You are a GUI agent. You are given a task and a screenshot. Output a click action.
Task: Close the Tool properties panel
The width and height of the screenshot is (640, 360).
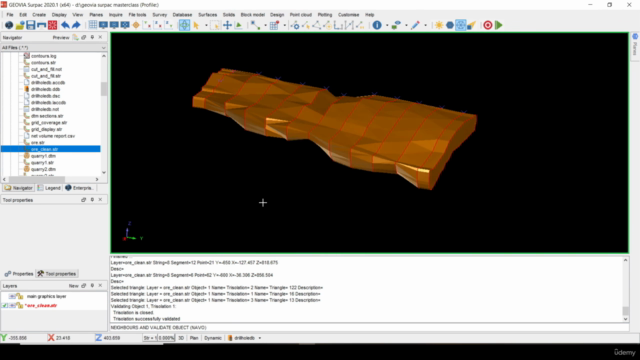[x=100, y=200]
